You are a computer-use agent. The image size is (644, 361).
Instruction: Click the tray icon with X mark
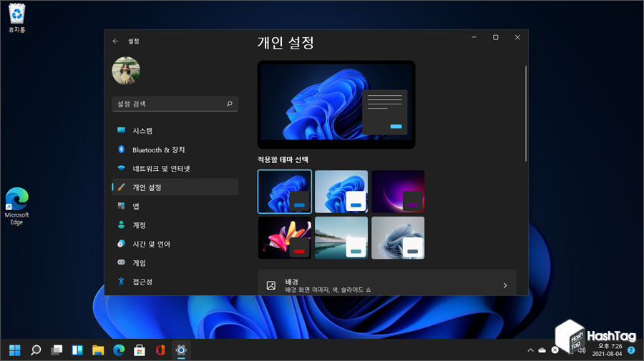pos(555,350)
